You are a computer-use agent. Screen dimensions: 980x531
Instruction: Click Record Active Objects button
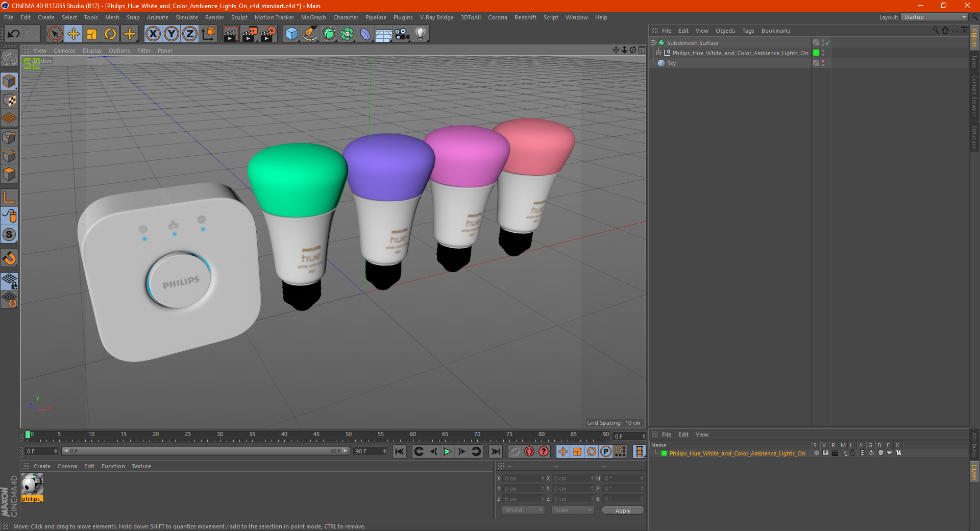click(x=514, y=451)
